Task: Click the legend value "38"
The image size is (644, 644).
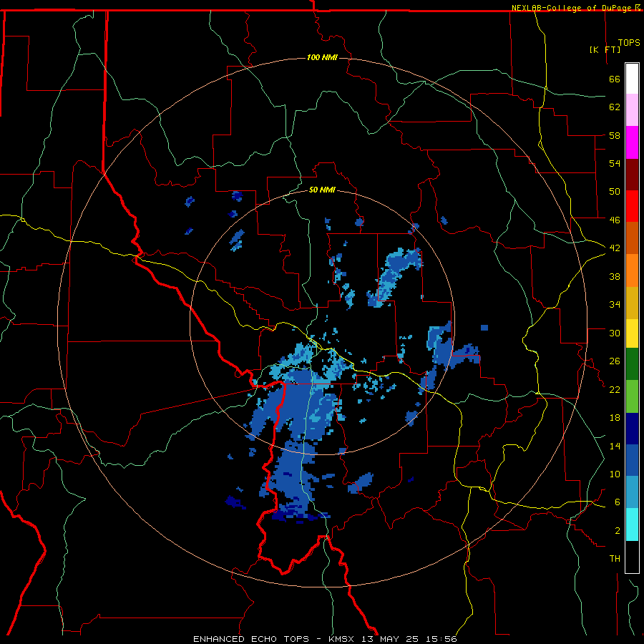Action: pos(615,276)
